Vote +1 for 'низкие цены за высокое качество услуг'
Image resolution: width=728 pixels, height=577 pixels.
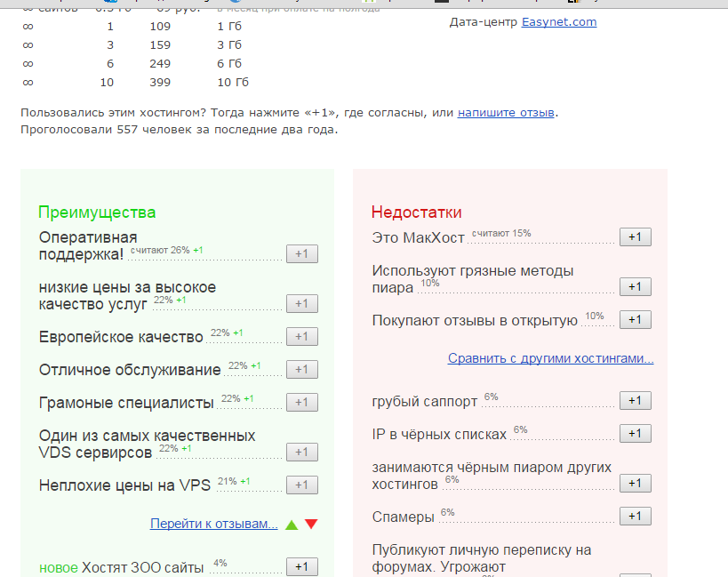pyautogui.click(x=302, y=303)
